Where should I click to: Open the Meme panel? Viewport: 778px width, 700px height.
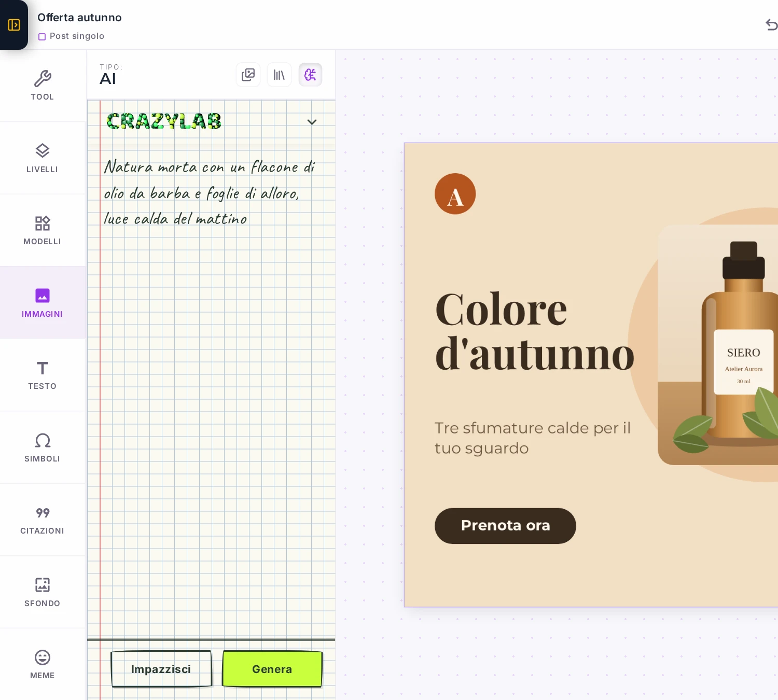point(43,664)
